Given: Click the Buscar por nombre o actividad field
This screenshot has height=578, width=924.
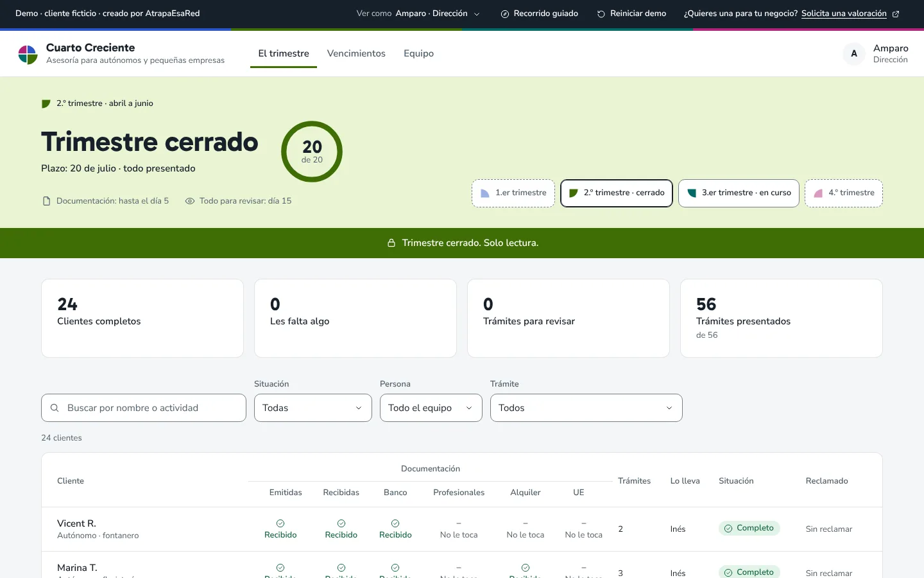Looking at the screenshot, I should click(x=144, y=408).
